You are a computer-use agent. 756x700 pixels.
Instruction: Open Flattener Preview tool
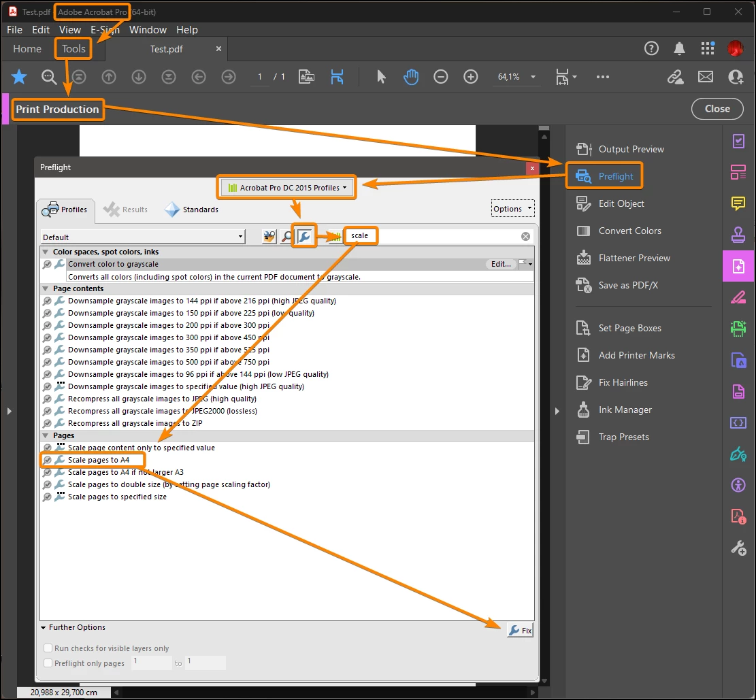tap(623, 258)
